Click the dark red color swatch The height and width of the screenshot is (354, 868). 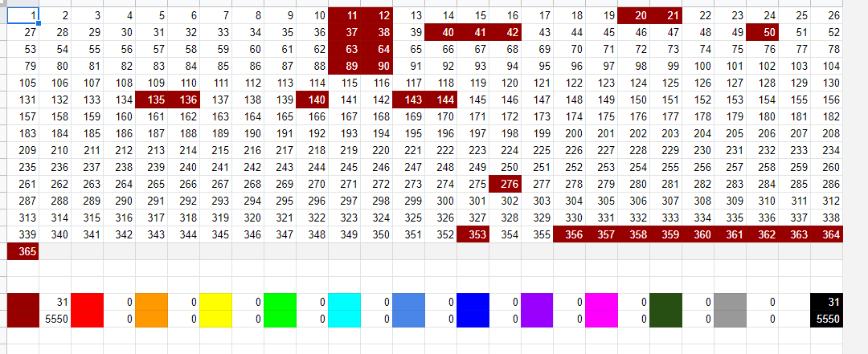(23, 311)
